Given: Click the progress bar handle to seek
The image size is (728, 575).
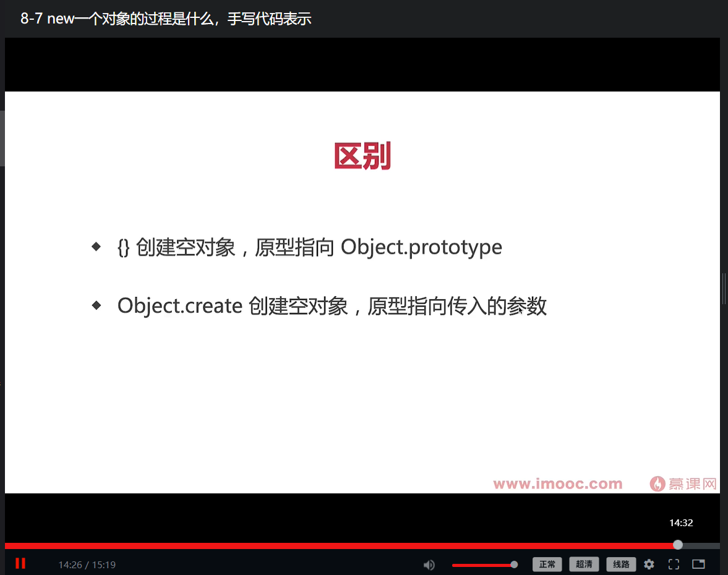Looking at the screenshot, I should coord(677,545).
